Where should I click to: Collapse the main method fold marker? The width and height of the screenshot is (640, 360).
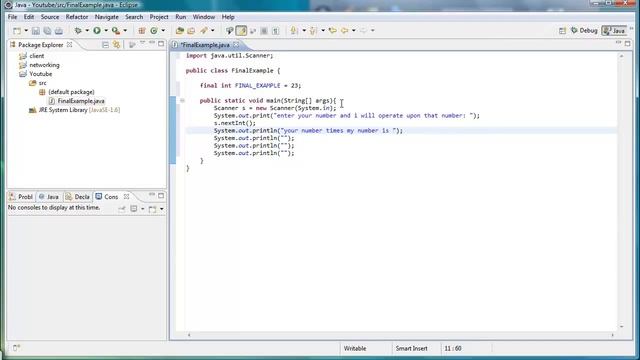point(182,100)
